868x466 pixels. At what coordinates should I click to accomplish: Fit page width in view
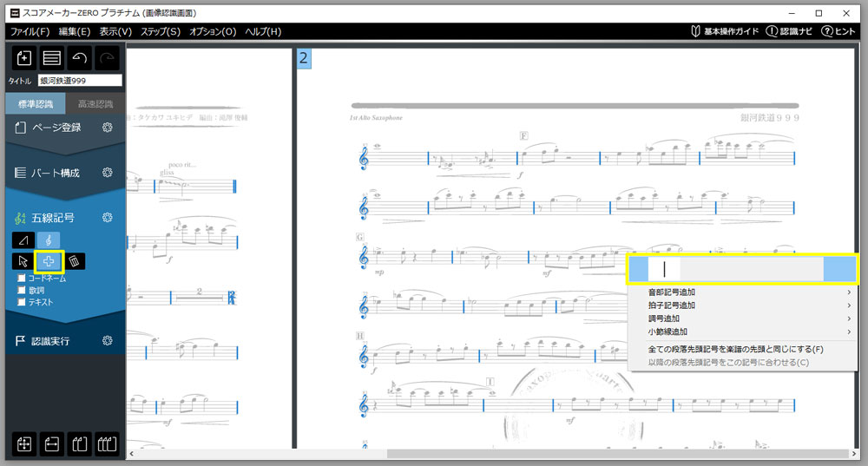tap(52, 443)
